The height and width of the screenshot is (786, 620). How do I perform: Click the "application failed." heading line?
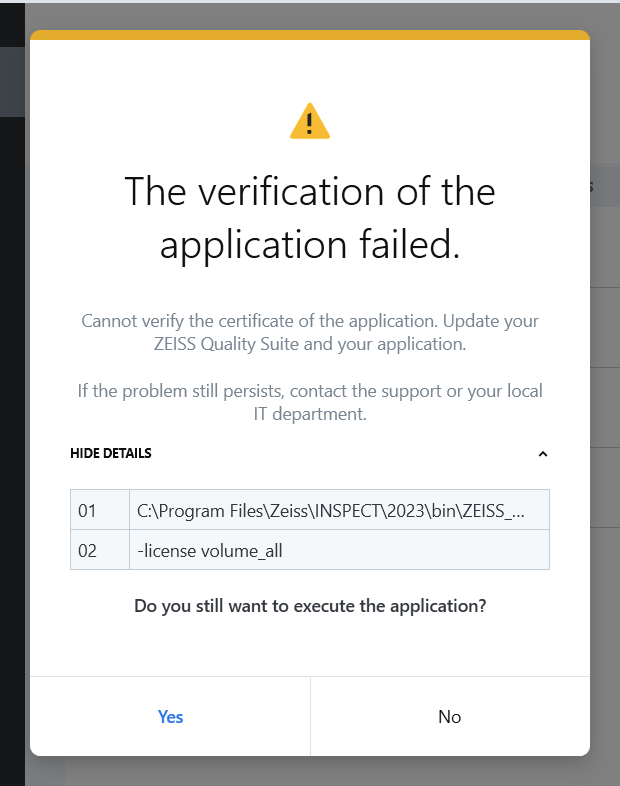click(x=310, y=245)
